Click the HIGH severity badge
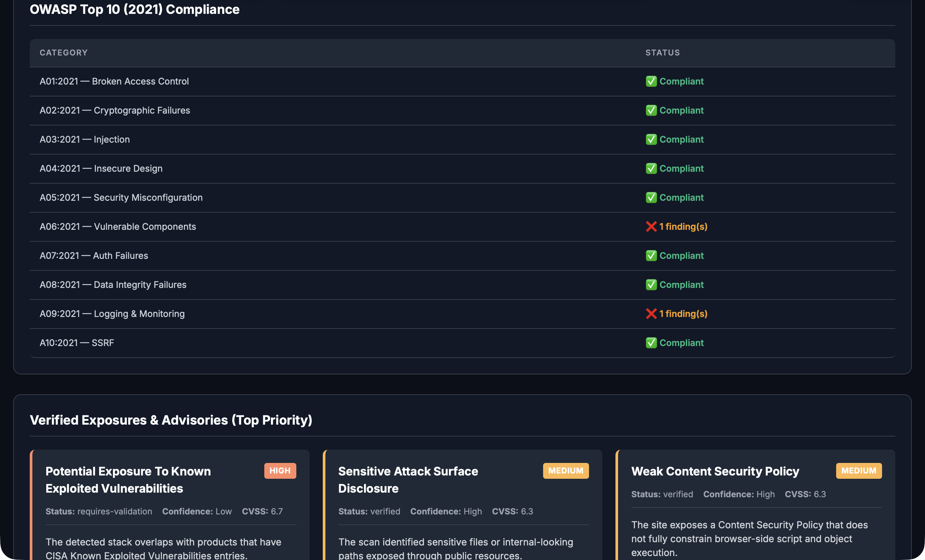Image resolution: width=925 pixels, height=560 pixels. tap(280, 470)
